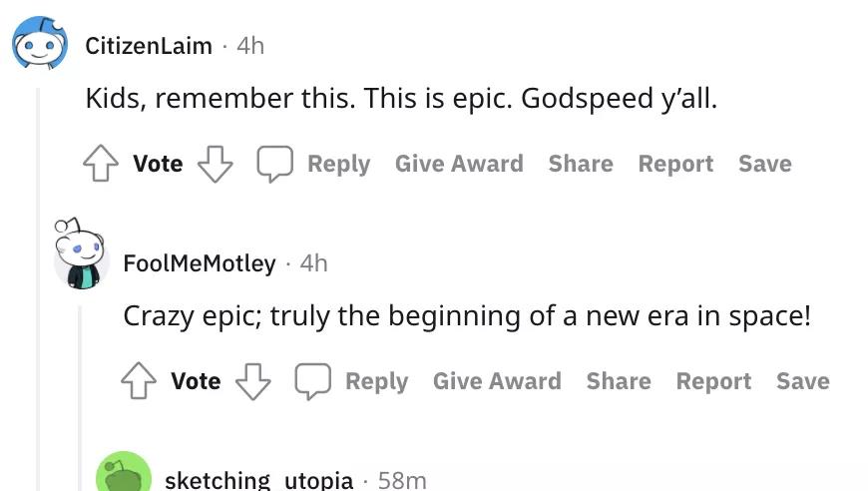Open FoolMeMotley's avatar profile
The width and height of the screenshot is (868, 491).
click(x=79, y=257)
